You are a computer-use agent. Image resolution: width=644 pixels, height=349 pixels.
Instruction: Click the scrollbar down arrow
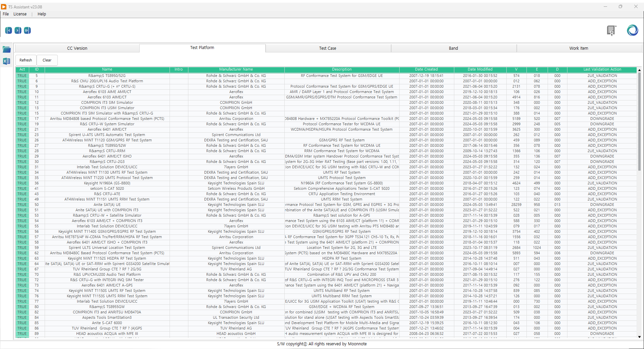pos(639,337)
